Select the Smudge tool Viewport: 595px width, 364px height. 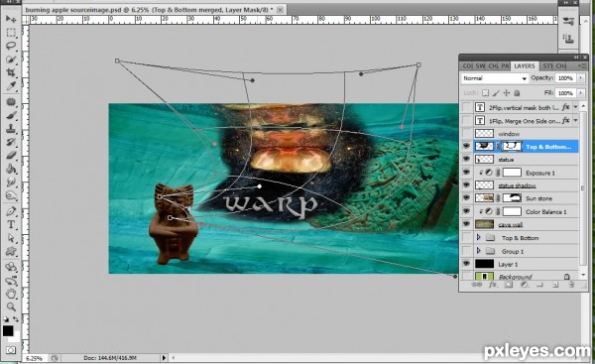11,182
